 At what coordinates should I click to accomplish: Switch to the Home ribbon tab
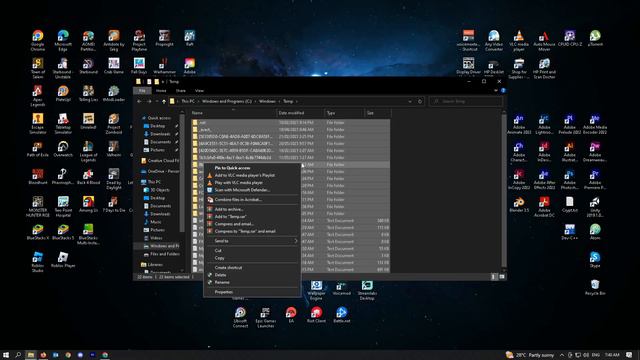click(161, 91)
